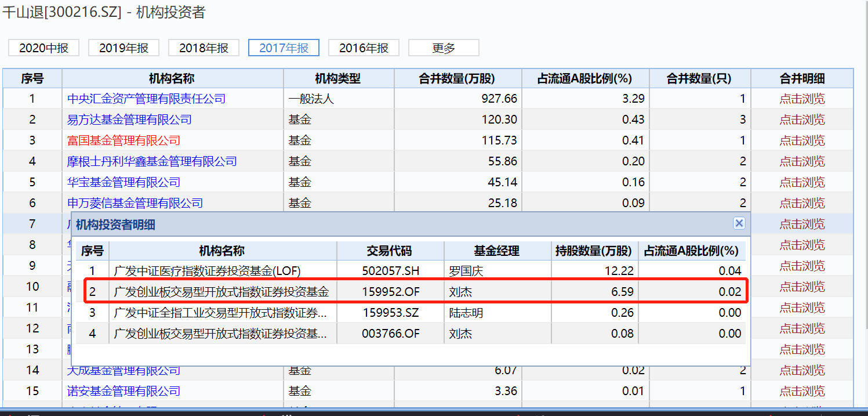Click fund manager 罗国庆 cell
The height and width of the screenshot is (416, 868).
(497, 270)
